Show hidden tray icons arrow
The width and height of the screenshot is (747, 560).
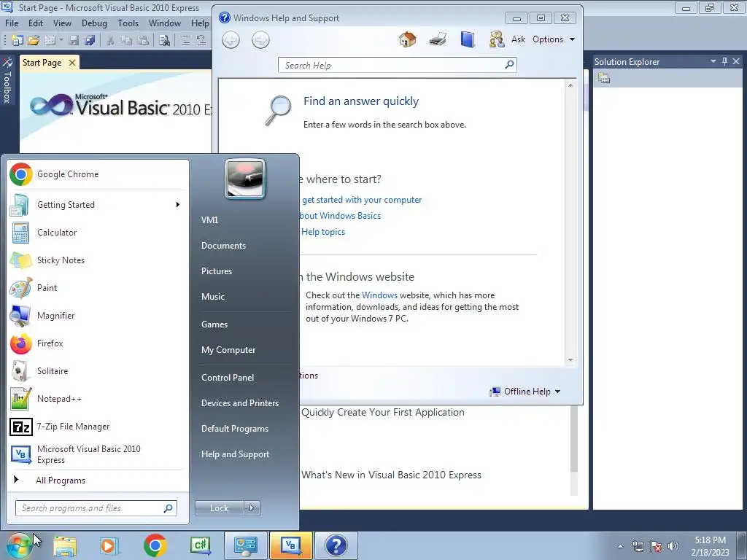[x=620, y=546]
